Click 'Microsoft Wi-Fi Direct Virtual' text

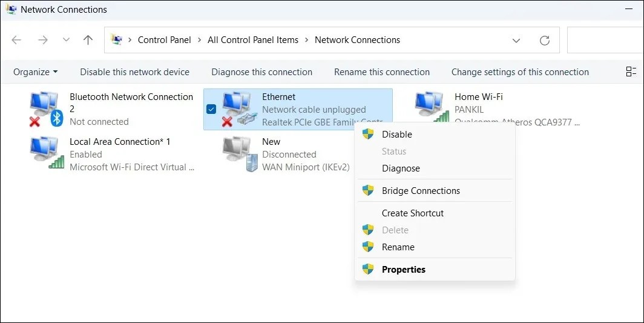[132, 167]
